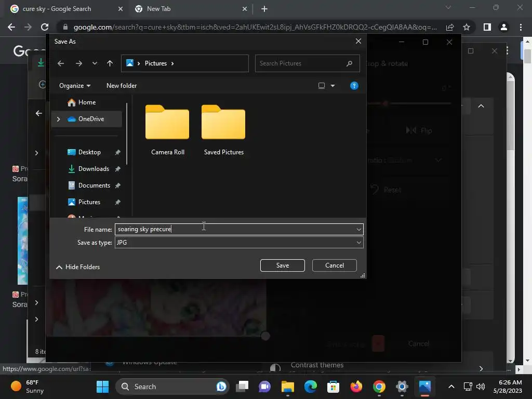Expand the OneDrive tree node
Screen dimensions: 532x399
(x=58, y=119)
